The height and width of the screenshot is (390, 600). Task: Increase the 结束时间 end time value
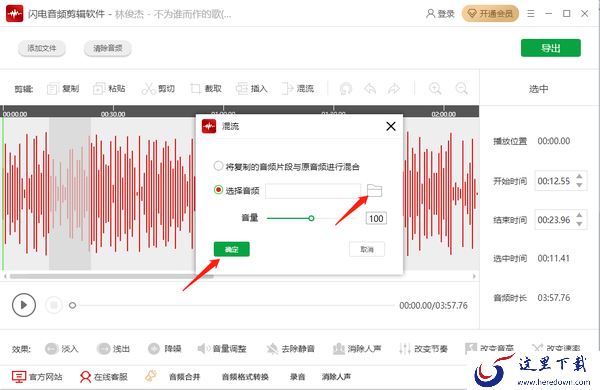coord(579,215)
